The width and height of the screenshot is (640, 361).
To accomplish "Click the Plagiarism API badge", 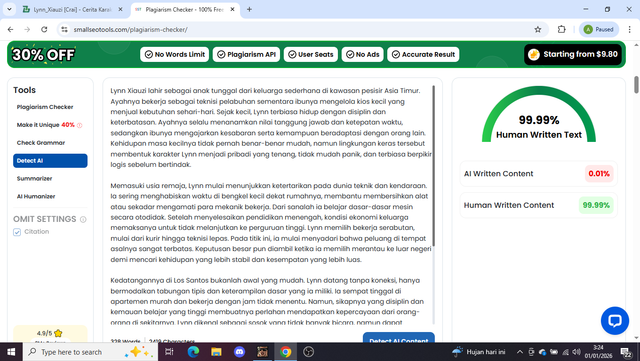I will click(246, 54).
